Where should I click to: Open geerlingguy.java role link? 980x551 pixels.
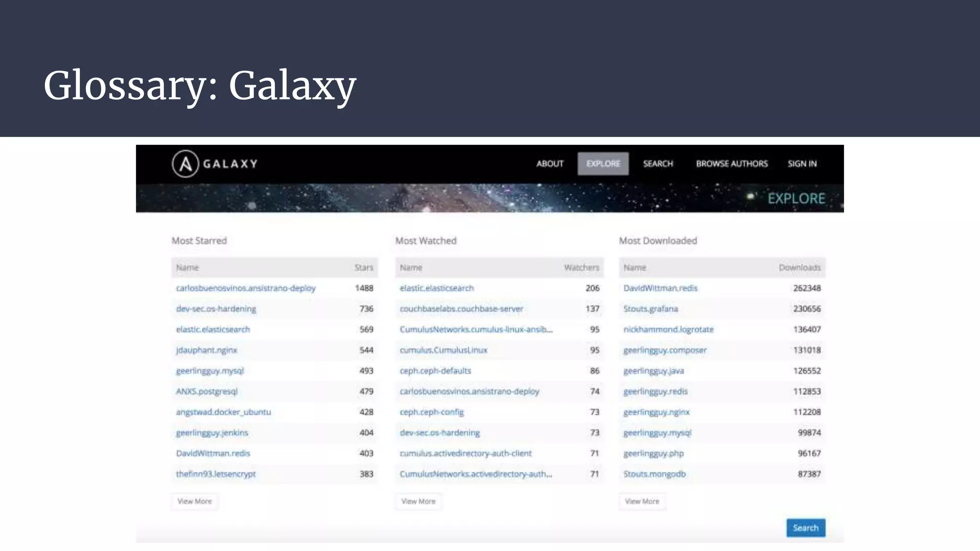[654, 371]
